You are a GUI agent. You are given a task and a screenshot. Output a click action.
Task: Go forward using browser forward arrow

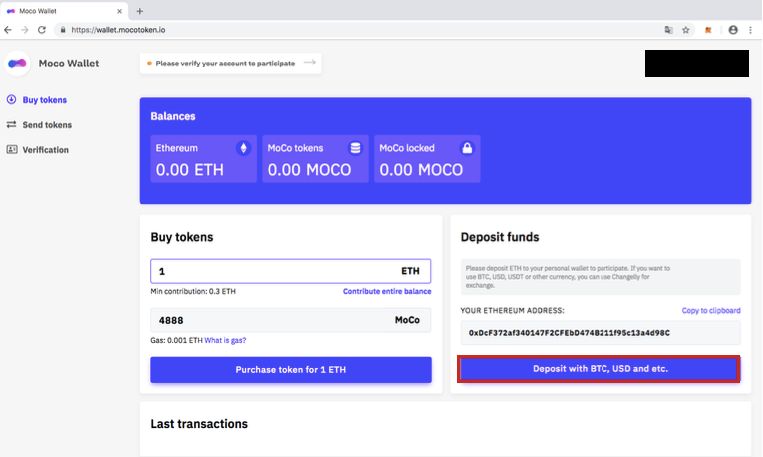[x=25, y=30]
